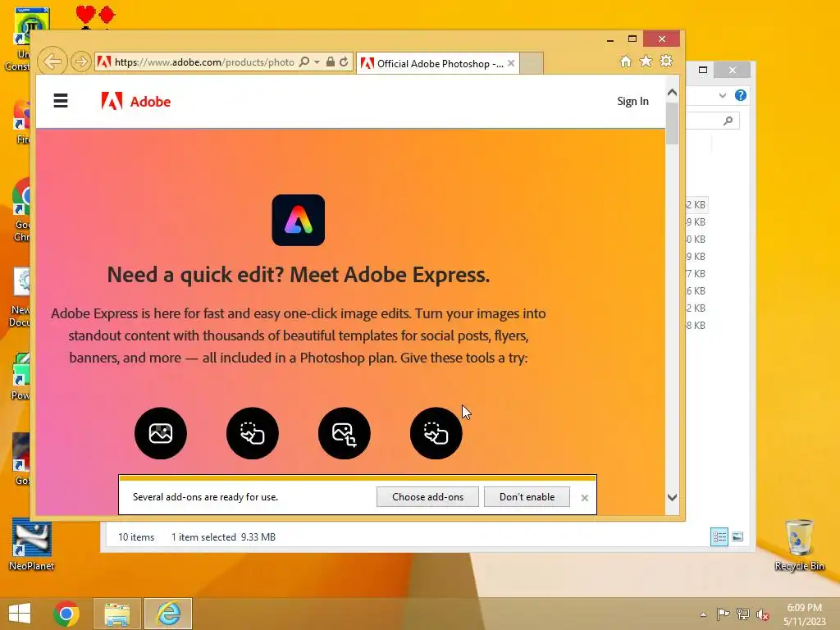Click the "10 items" status text
Image resolution: width=840 pixels, height=630 pixels.
coord(136,536)
